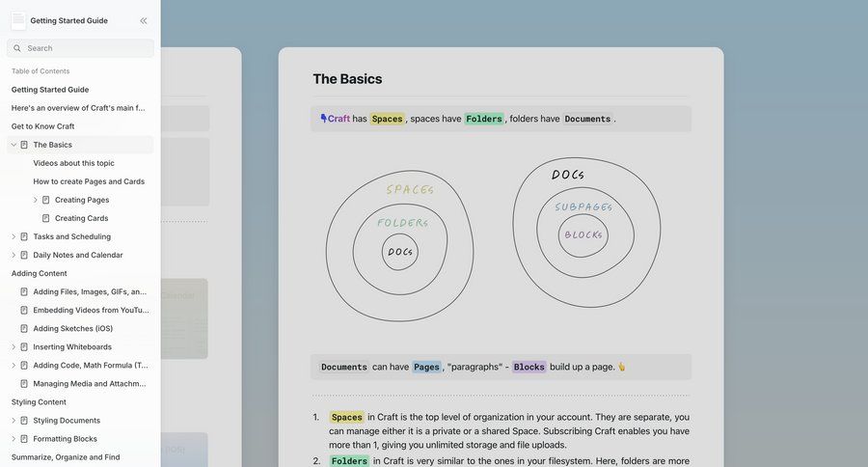Screen dimensions: 868x467
Task: Open Inserting Whiteboards page
Action: coord(72,346)
